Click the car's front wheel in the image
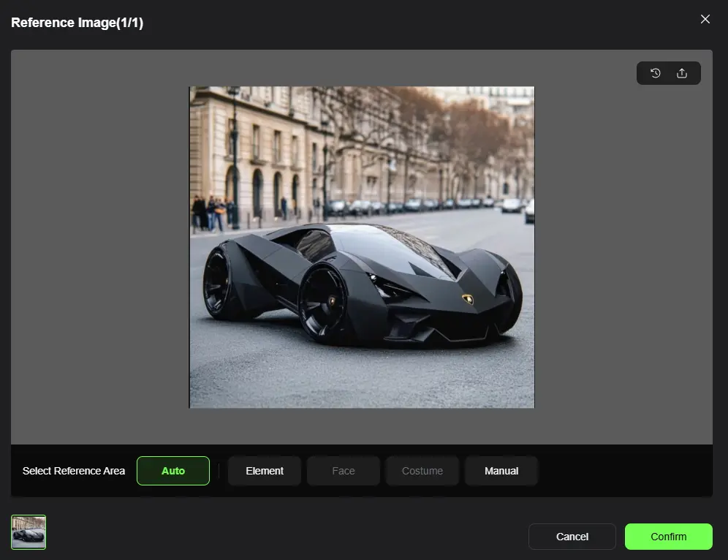Screen dimensions: 728x560 point(324,302)
